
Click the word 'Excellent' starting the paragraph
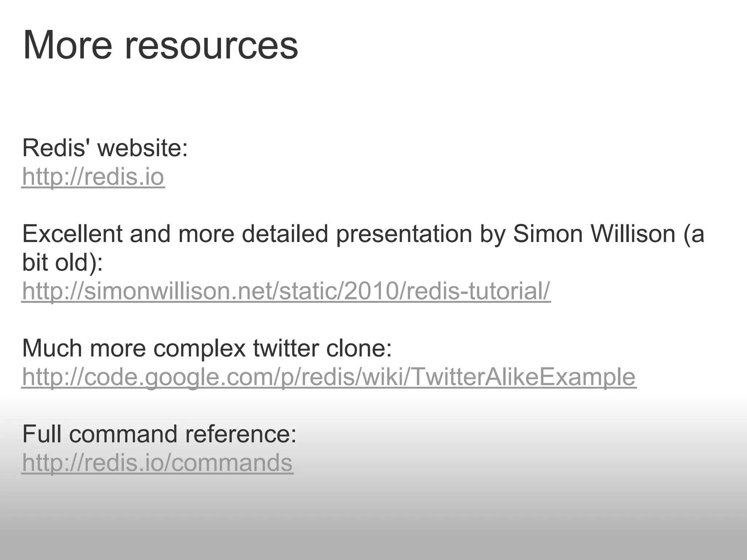pyautogui.click(x=73, y=234)
